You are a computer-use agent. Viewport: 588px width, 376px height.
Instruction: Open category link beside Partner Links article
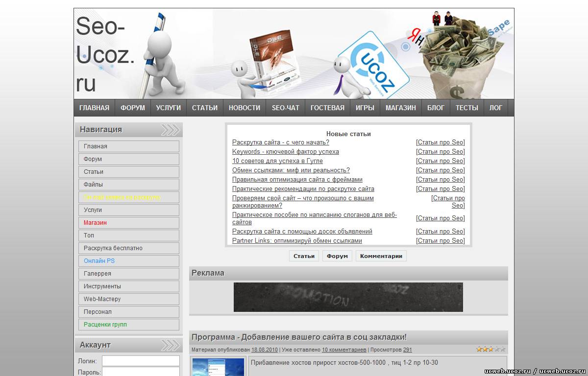point(441,241)
